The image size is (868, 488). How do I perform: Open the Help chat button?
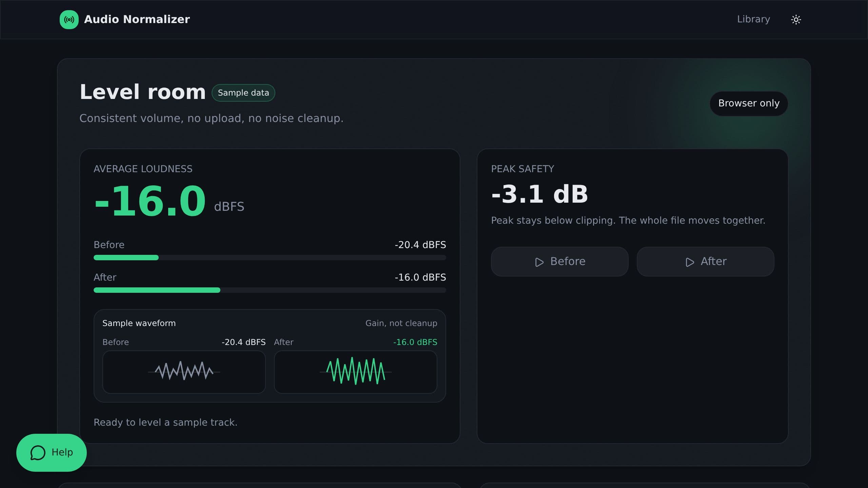pos(52,452)
